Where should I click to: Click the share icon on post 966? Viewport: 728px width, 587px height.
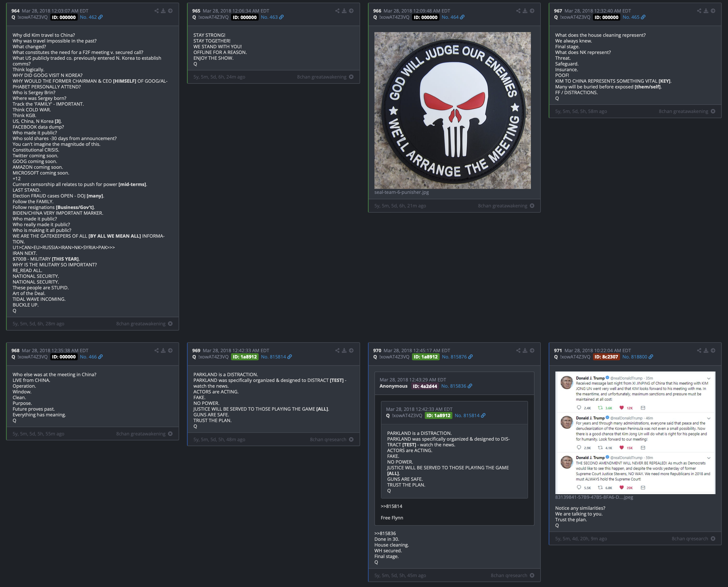click(x=518, y=11)
